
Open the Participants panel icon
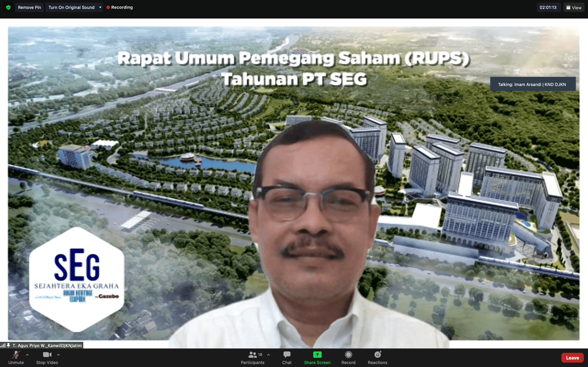[x=253, y=355]
